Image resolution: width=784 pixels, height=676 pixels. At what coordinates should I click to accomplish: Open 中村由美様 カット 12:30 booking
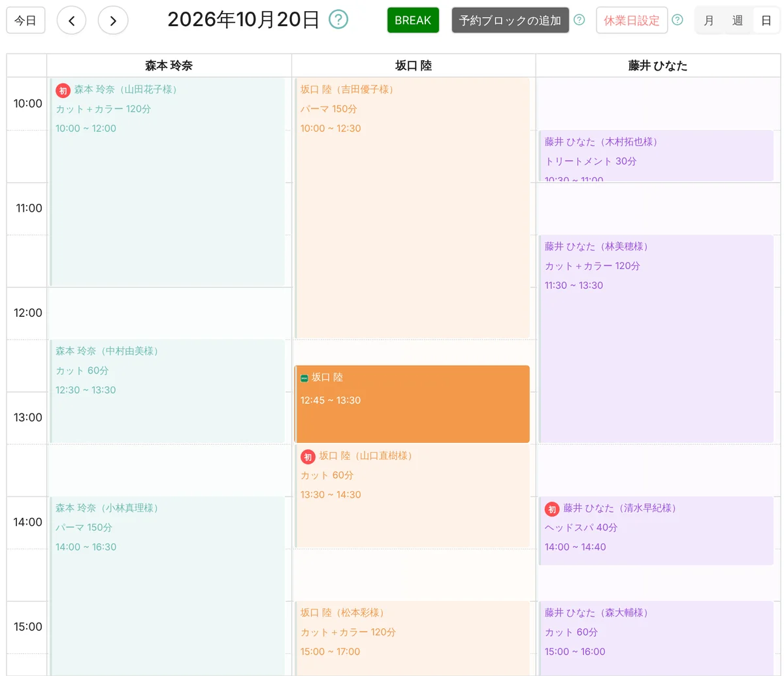167,391
